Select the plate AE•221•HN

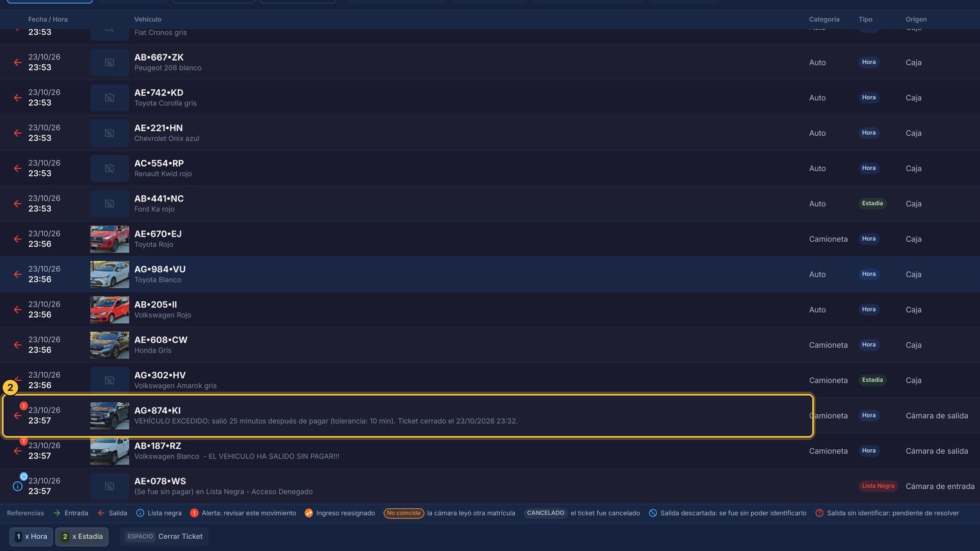(159, 128)
